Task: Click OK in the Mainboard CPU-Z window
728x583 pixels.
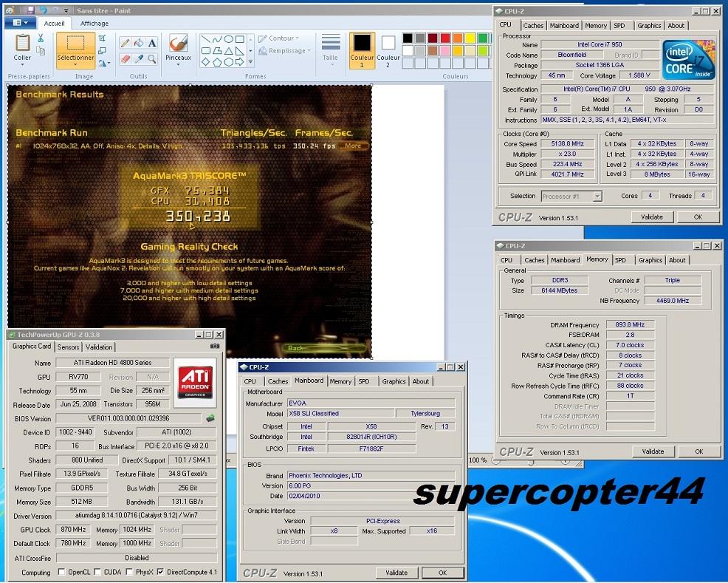Action: pyautogui.click(x=442, y=573)
